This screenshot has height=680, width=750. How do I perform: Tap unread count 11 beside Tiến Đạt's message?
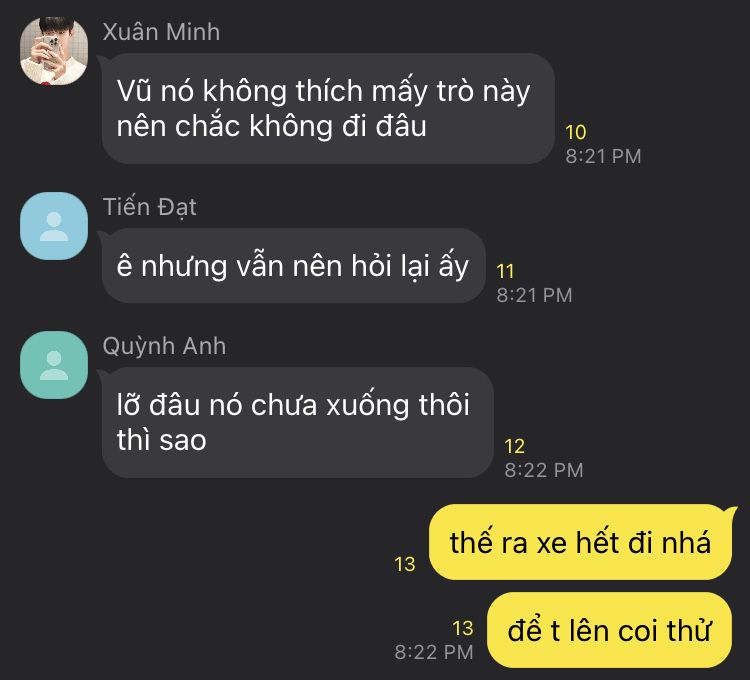(x=505, y=272)
